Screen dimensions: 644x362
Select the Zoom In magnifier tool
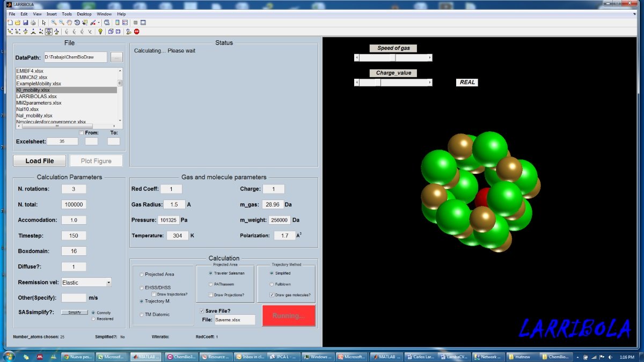(x=54, y=23)
